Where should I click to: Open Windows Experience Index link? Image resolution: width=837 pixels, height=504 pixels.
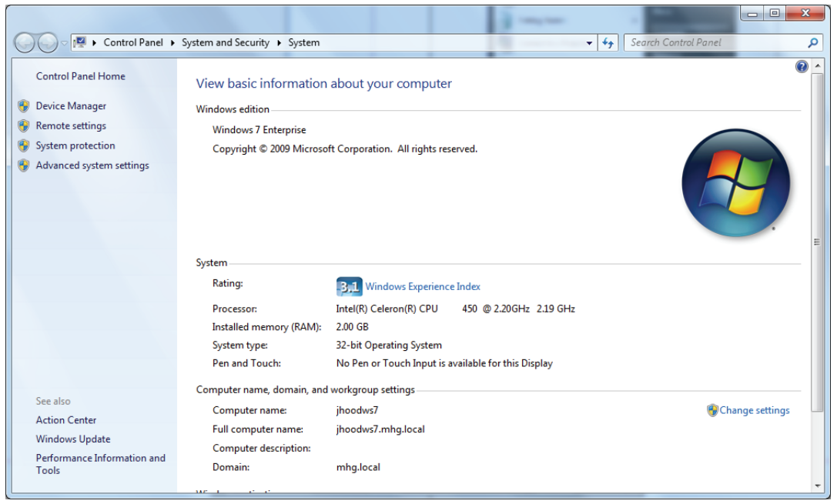click(423, 287)
